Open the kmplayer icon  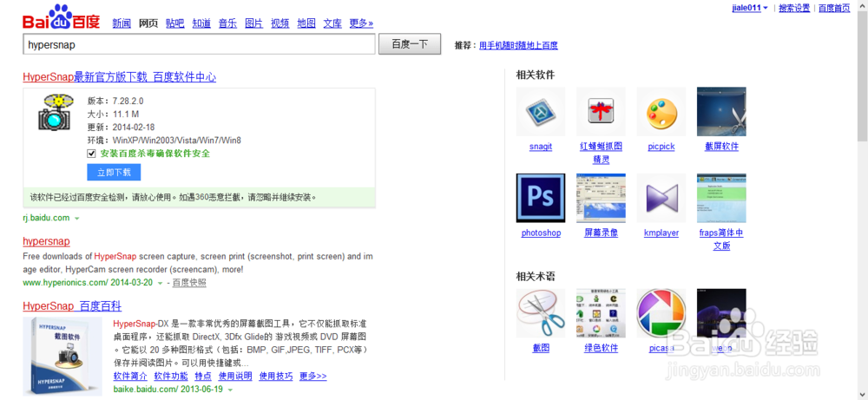tap(661, 198)
